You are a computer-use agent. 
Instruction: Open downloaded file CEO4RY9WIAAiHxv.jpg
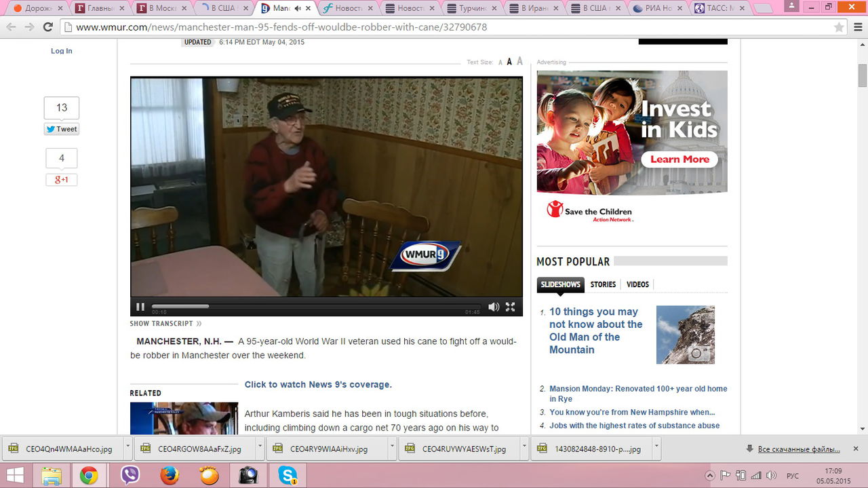[325, 449]
